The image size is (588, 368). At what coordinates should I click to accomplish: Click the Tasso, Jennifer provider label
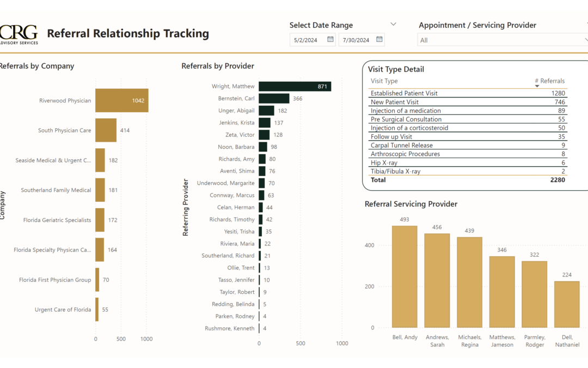pyautogui.click(x=236, y=280)
